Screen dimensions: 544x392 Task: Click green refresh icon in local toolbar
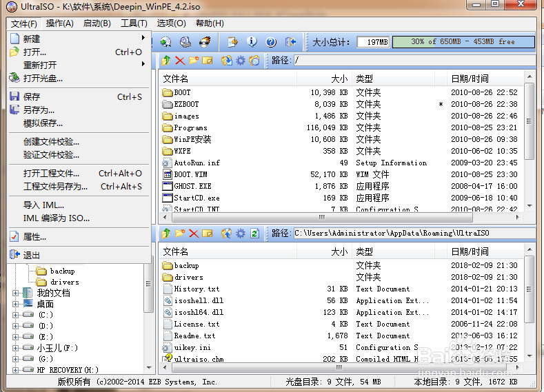click(254, 234)
